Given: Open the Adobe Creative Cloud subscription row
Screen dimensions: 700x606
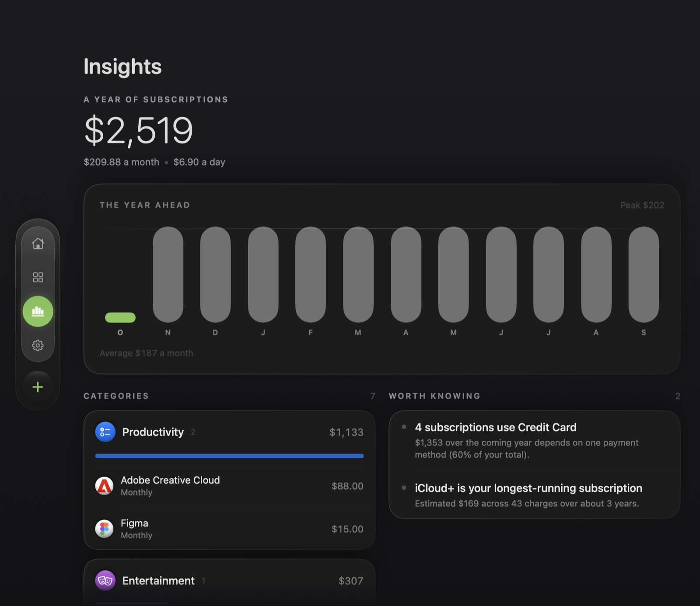Looking at the screenshot, I should click(x=229, y=486).
